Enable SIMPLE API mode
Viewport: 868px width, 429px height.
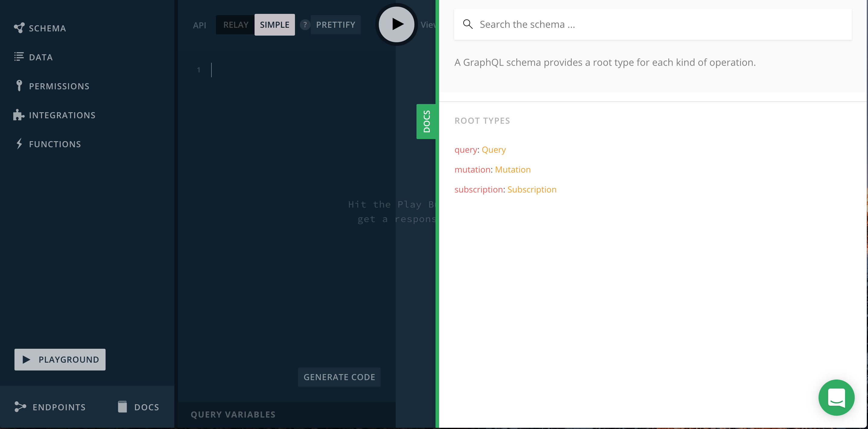click(274, 24)
